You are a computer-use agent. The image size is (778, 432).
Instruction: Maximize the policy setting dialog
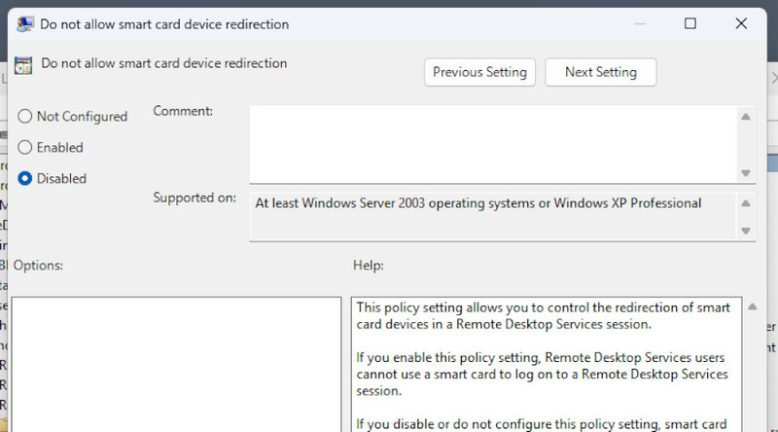tap(690, 23)
